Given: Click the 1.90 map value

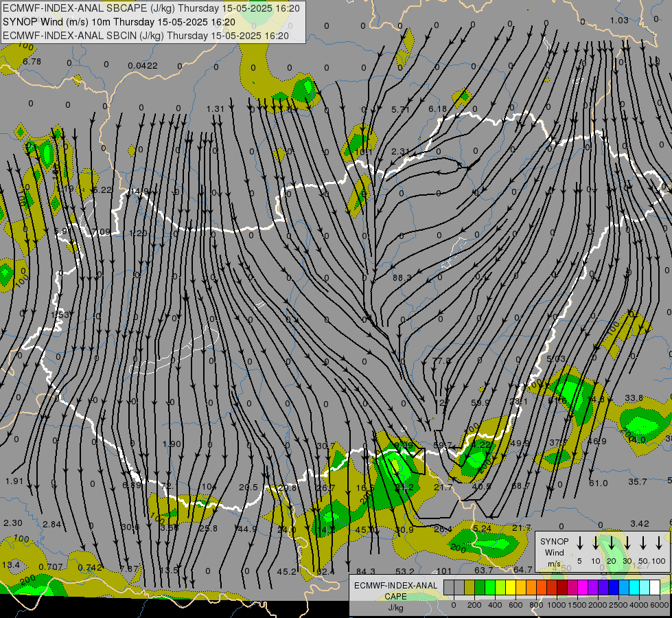Looking at the screenshot, I should [172, 444].
